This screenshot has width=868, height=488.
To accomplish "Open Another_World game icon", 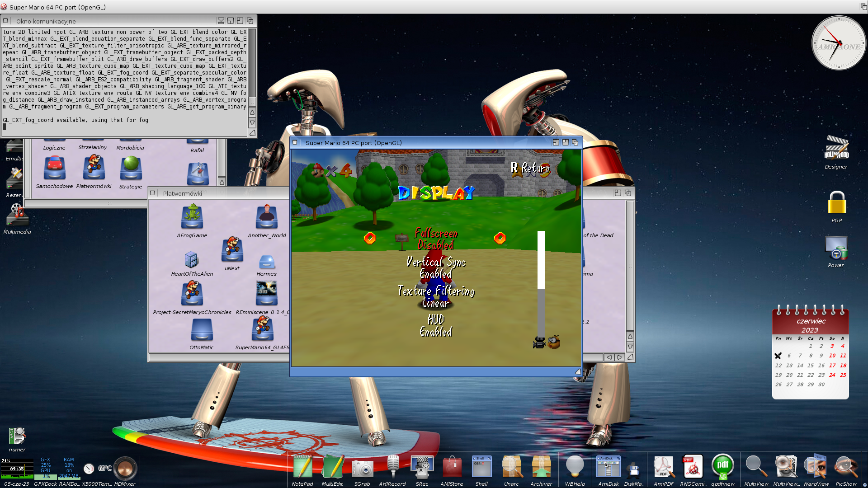I will [266, 216].
